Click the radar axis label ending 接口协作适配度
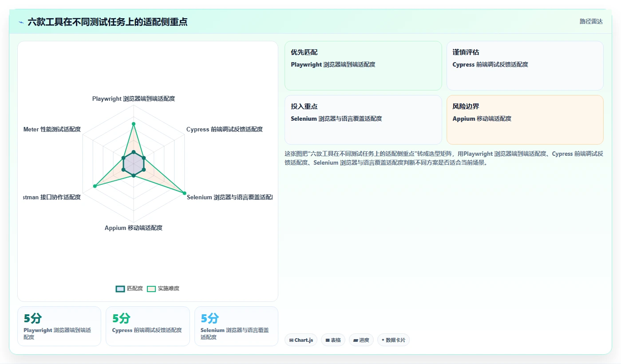Viewport: 621px width, 364px height. (x=52, y=197)
